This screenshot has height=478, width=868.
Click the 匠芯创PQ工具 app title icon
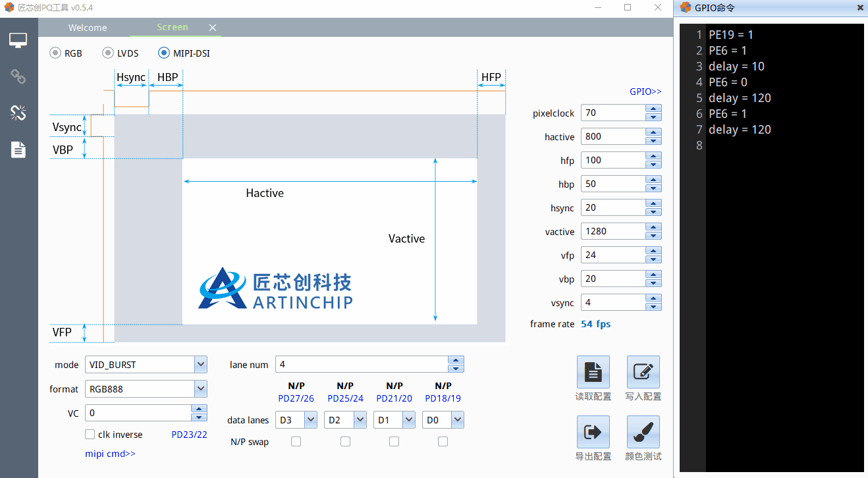(9, 7)
